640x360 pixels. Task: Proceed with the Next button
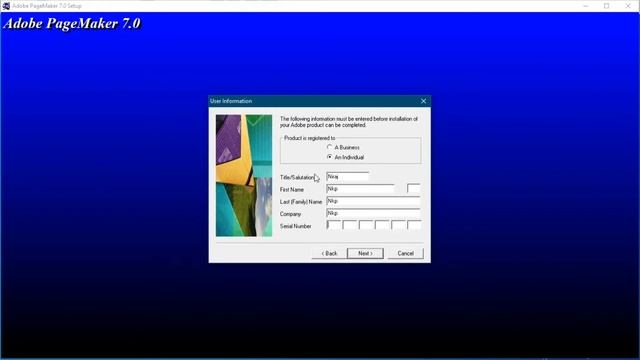365,253
